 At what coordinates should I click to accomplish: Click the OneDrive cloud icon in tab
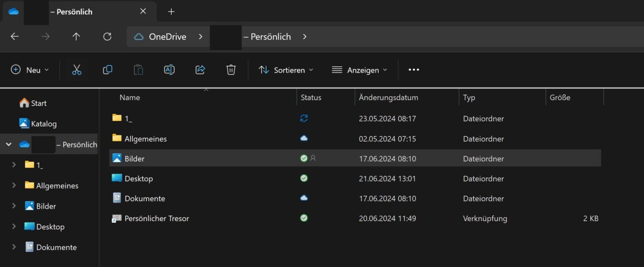(14, 11)
